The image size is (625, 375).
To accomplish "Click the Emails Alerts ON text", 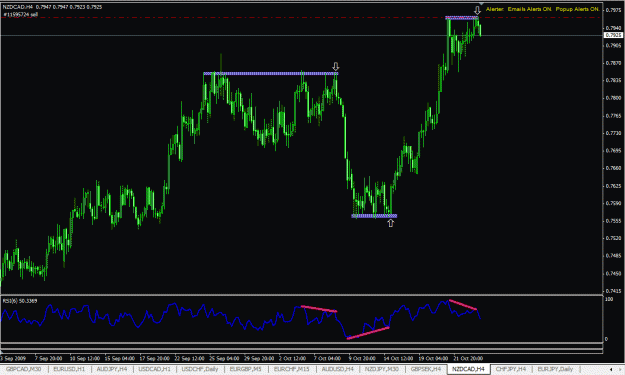I will point(529,9).
